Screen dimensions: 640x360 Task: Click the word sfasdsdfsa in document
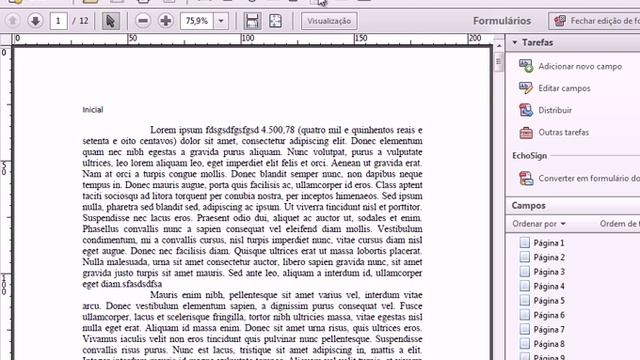click(142, 284)
